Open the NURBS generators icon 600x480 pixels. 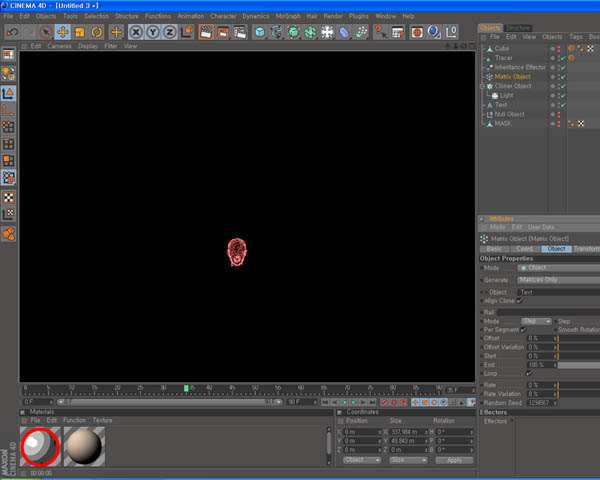(293, 32)
